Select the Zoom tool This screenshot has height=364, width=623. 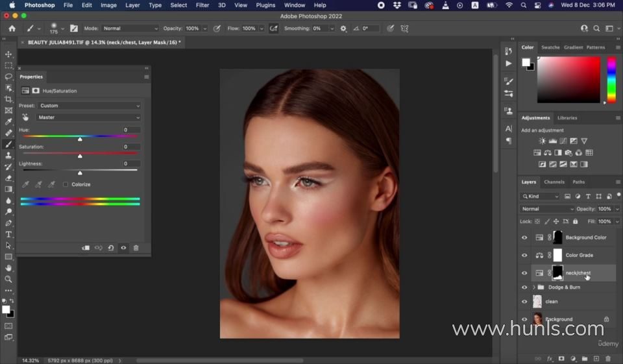point(8,279)
